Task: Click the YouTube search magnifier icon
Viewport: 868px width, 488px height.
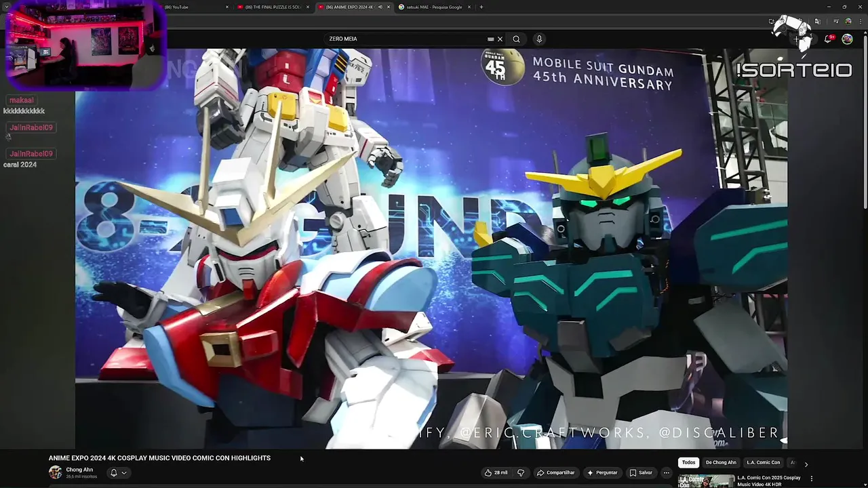Action: coord(516,39)
